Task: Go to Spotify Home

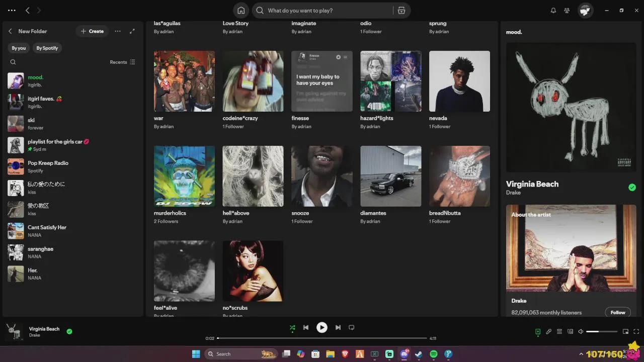Action: [241, 11]
